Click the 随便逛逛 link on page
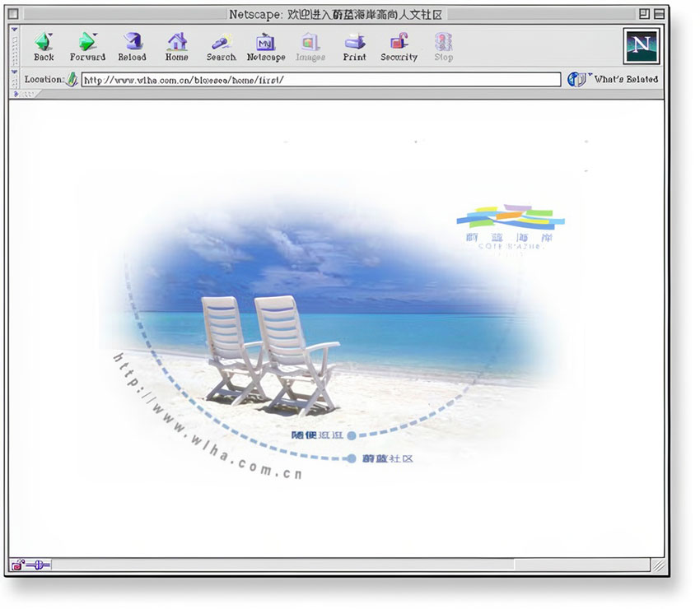Image resolution: width=700 pixels, height=609 pixels. click(318, 435)
